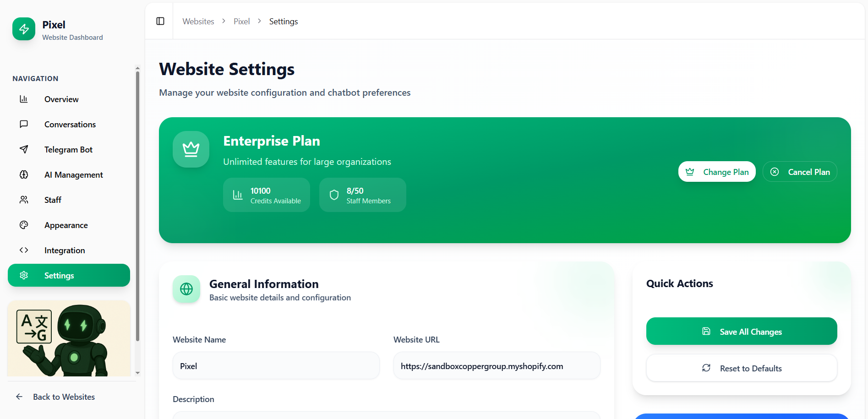Click the refresh icon in Reset to Defaults
868x419 pixels.
706,368
